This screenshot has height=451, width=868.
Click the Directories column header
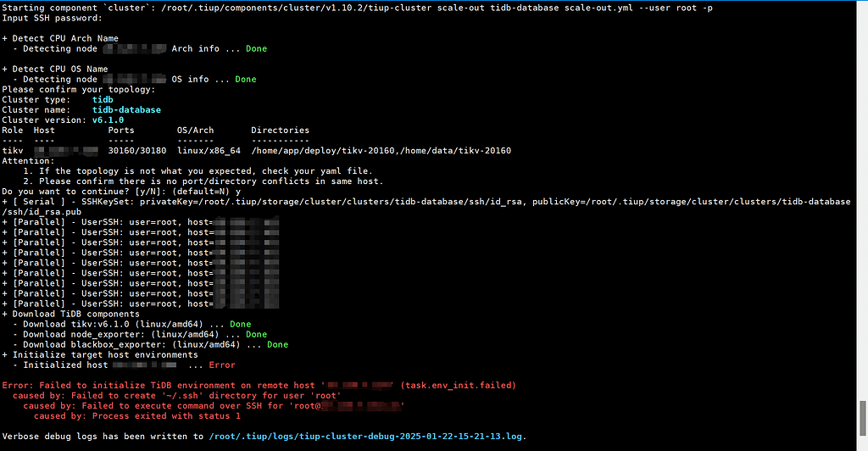(280, 131)
